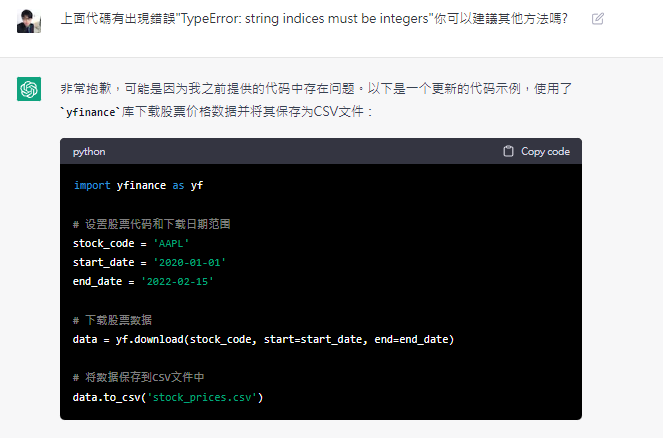Click the user's TypeError question text
The image size is (663, 438).
314,19
